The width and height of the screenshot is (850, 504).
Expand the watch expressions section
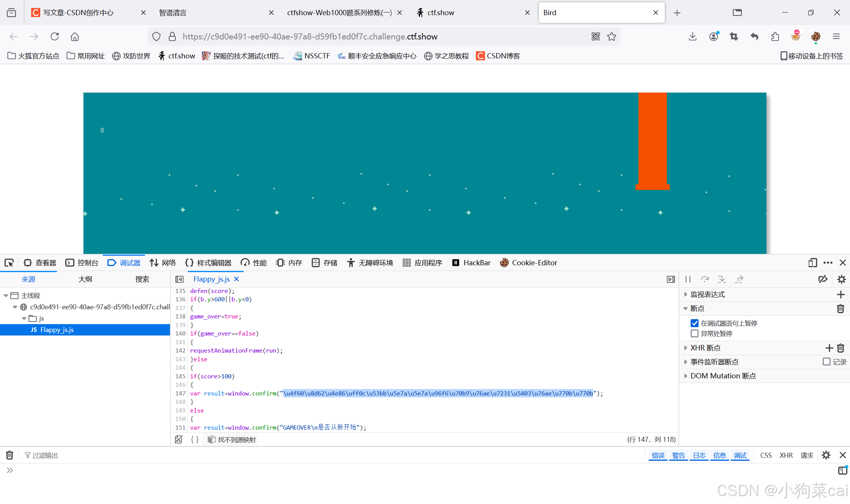tap(707, 295)
